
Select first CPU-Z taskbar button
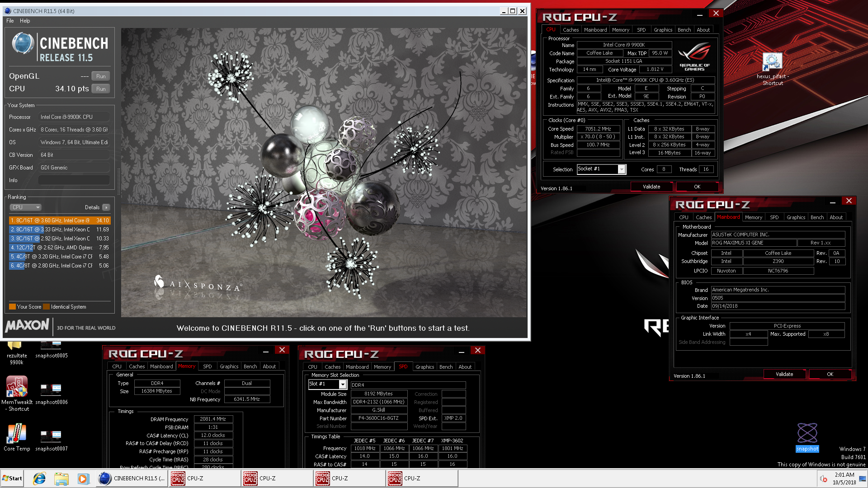(205, 479)
